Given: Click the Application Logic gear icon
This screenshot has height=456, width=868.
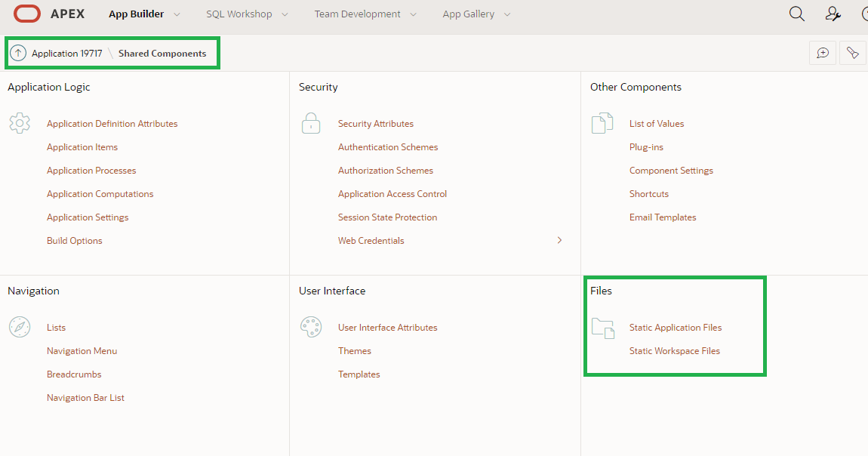Looking at the screenshot, I should point(20,123).
